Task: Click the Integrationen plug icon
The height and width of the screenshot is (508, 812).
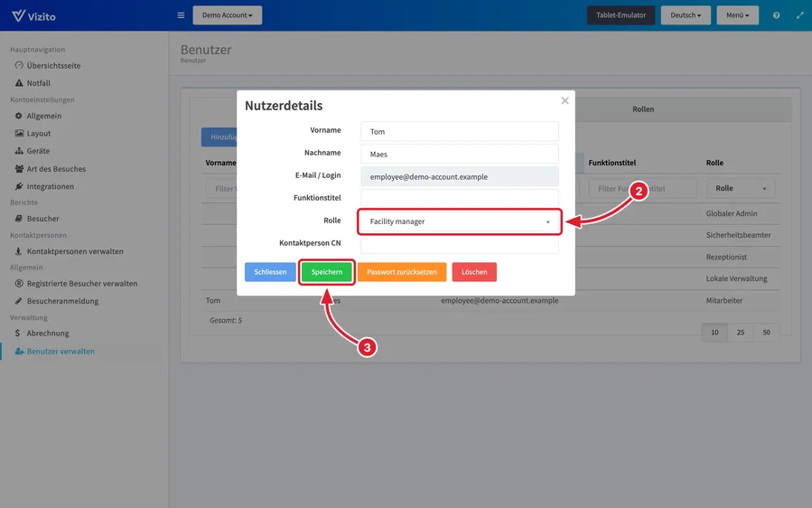Action: coord(19,186)
